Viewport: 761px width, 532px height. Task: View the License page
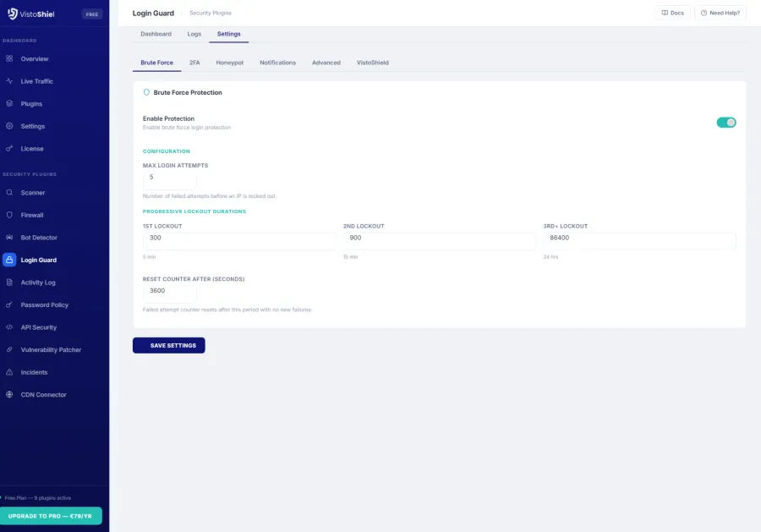[32, 148]
